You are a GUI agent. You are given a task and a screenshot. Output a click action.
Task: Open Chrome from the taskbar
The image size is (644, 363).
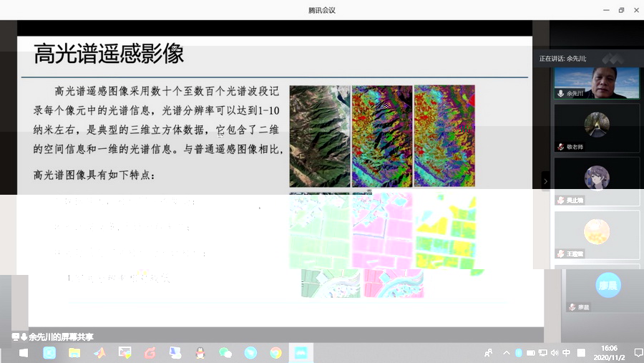click(x=275, y=353)
